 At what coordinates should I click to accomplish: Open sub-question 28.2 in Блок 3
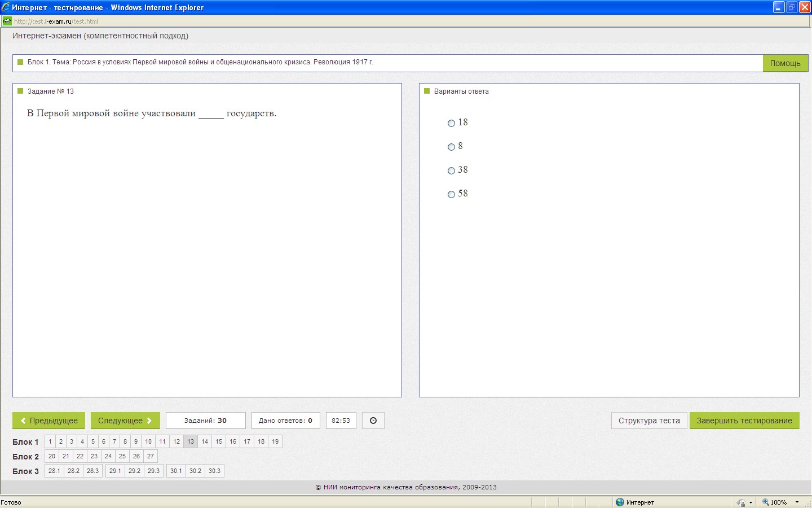(73, 471)
